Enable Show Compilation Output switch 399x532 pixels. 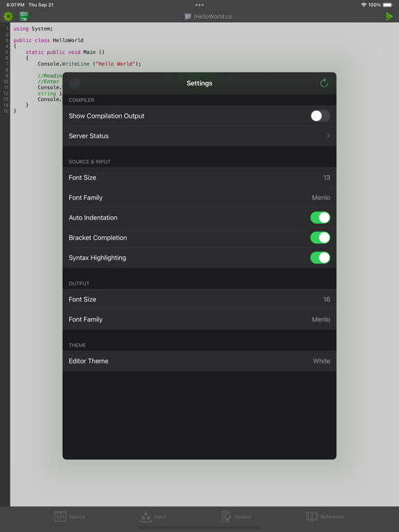coord(320,116)
